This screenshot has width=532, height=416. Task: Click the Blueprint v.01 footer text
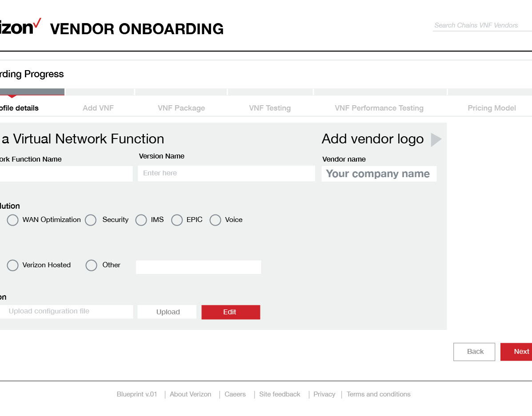point(137,394)
